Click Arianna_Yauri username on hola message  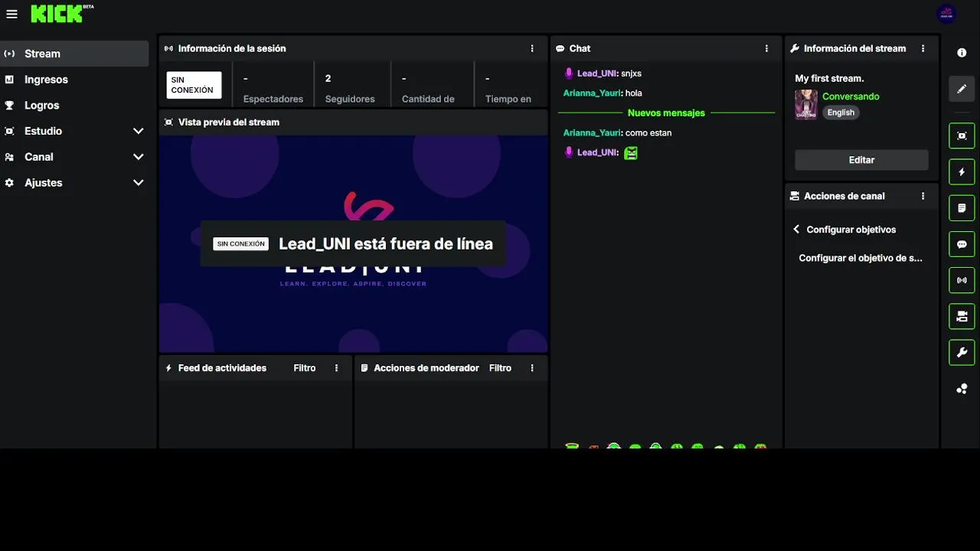593,93
